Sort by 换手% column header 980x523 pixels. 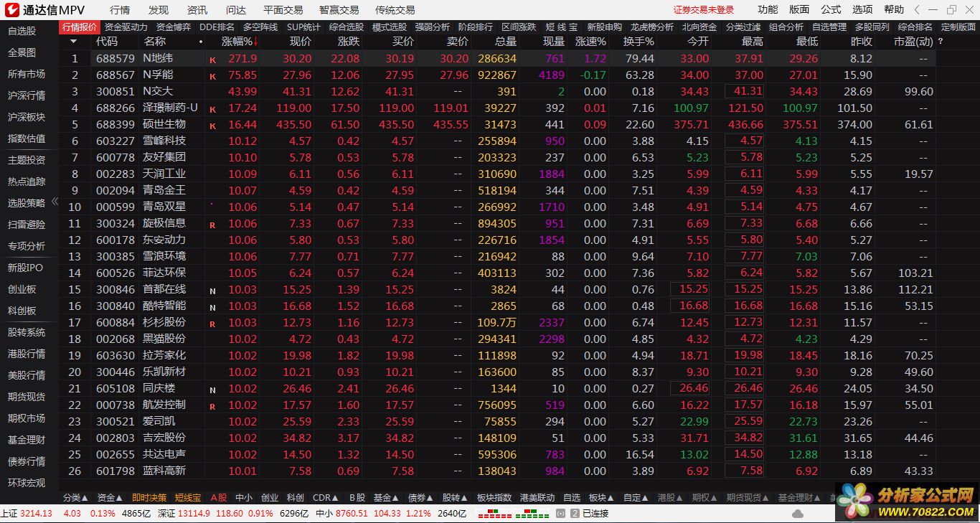[x=639, y=42]
